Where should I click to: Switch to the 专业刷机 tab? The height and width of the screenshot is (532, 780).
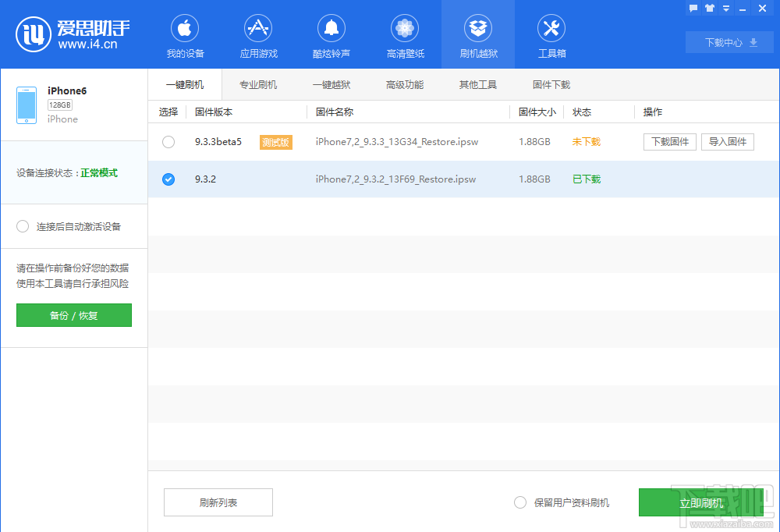[258, 83]
